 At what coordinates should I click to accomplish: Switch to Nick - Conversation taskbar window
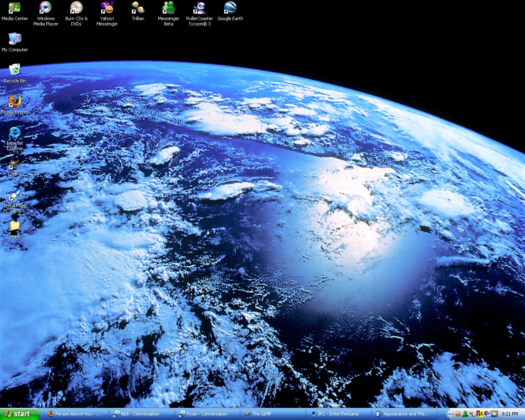[x=142, y=414]
